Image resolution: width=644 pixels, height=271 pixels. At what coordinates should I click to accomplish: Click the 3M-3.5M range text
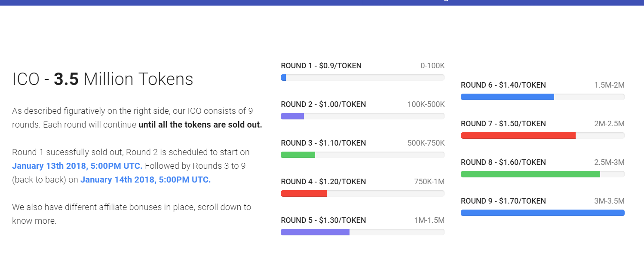[609, 201]
